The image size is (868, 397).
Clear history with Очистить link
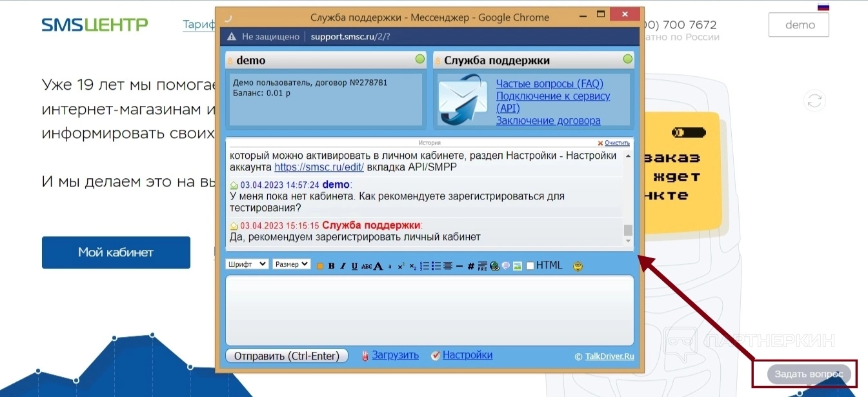click(617, 143)
